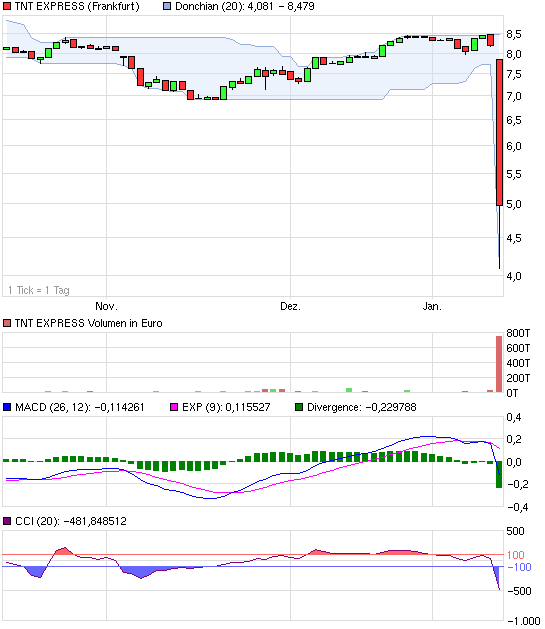This screenshot has width=545, height=629.
Task: Click the 'Donchian (20): 4,081 - 8,479' label
Action: coord(245,6)
